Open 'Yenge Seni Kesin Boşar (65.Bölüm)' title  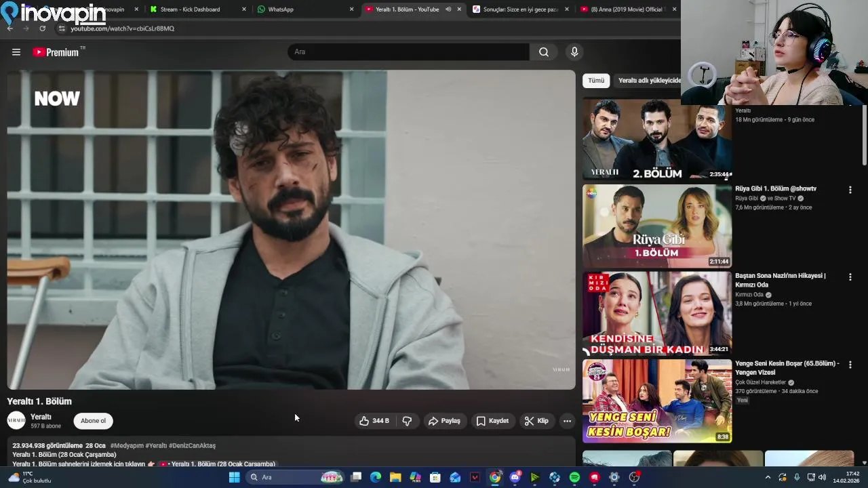(787, 367)
